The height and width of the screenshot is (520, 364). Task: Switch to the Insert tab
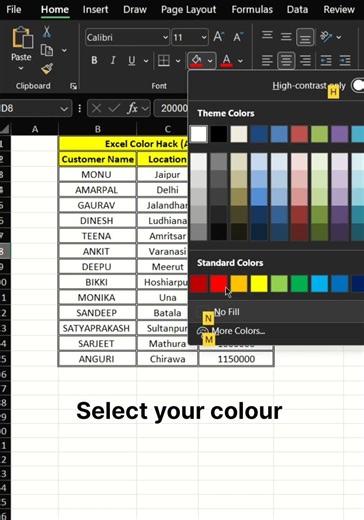[x=95, y=9]
